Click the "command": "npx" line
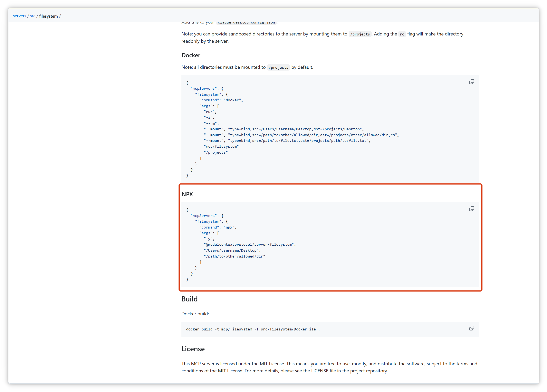This screenshot has width=547, height=392. click(218, 227)
